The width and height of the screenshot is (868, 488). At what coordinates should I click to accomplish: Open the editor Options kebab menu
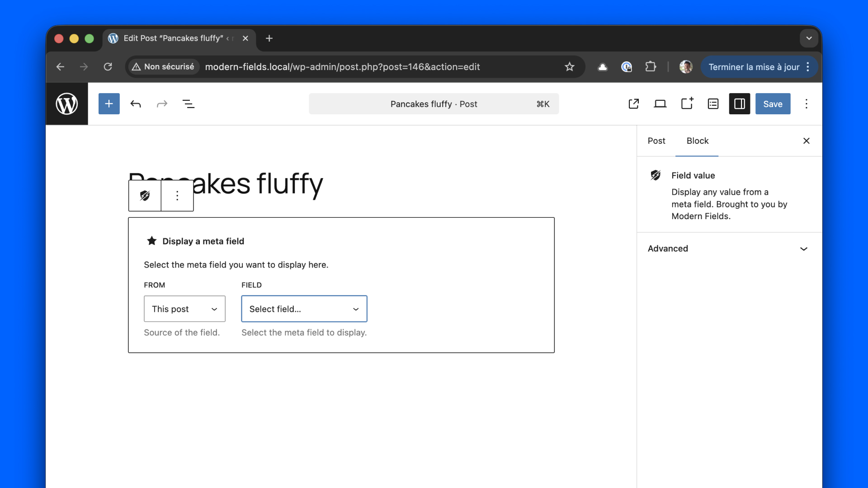[806, 104]
